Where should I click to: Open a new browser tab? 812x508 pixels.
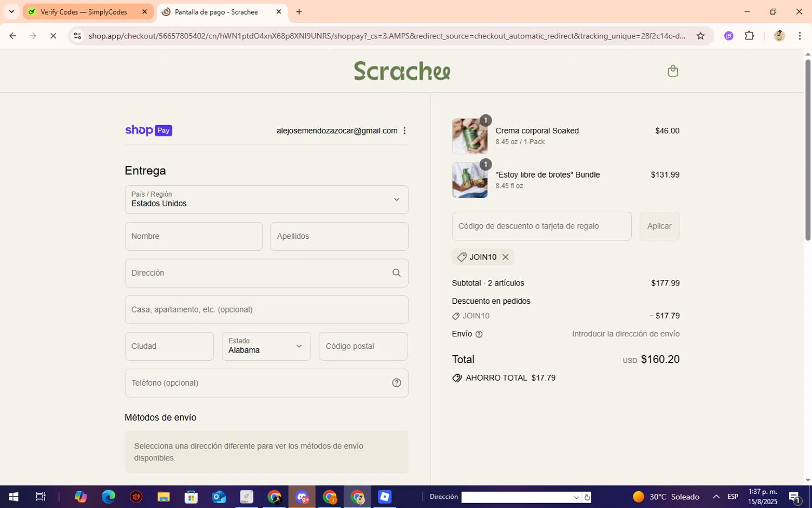tap(299, 11)
